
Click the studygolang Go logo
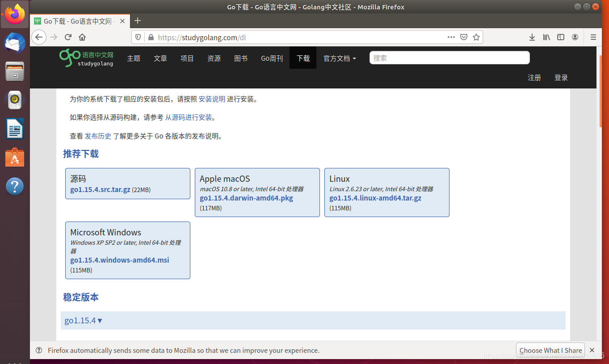86,58
